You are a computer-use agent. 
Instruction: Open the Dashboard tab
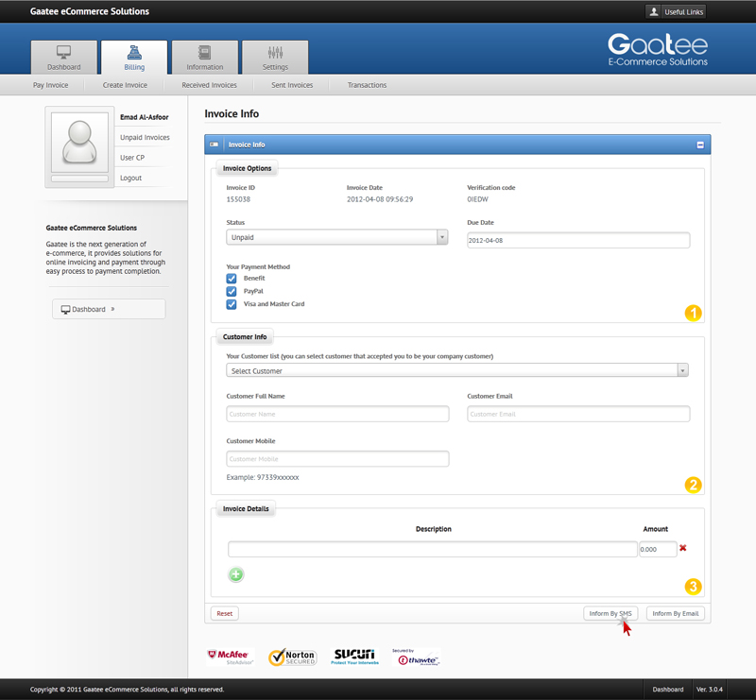tap(64, 58)
